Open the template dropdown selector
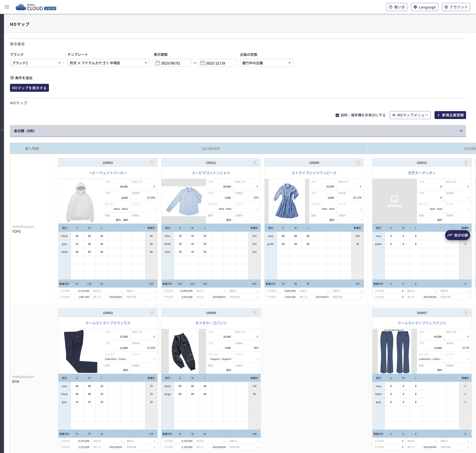The width and height of the screenshot is (476, 453). (x=108, y=63)
